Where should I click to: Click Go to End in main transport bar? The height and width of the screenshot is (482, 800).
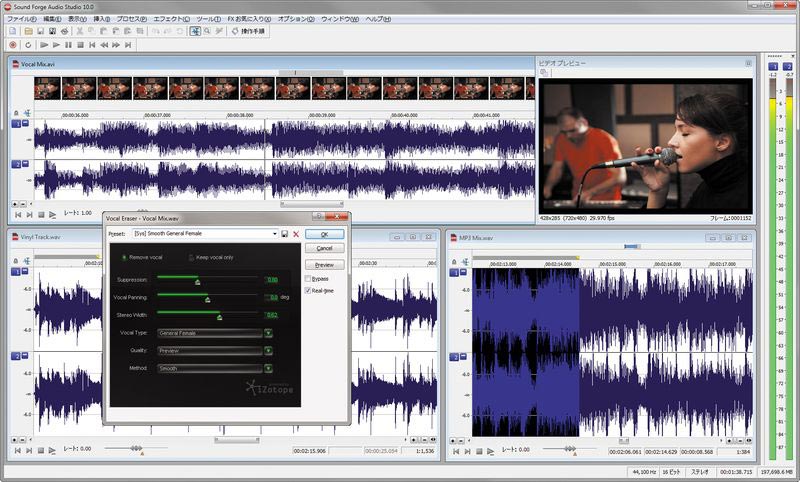click(128, 45)
